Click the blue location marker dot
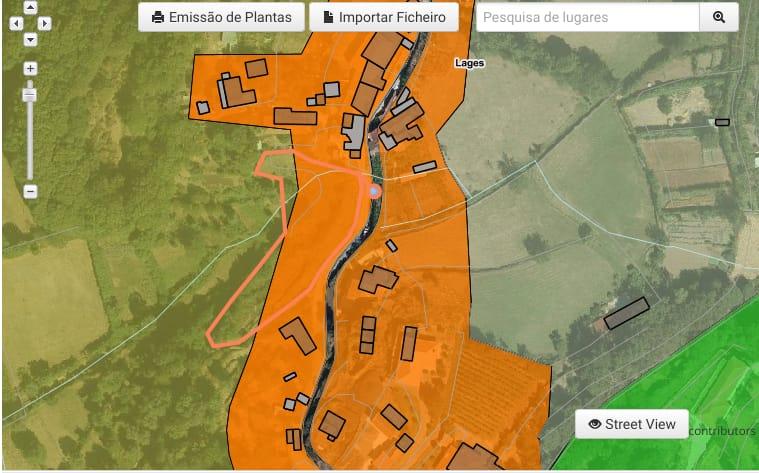The width and height of the screenshot is (759, 473). click(374, 192)
